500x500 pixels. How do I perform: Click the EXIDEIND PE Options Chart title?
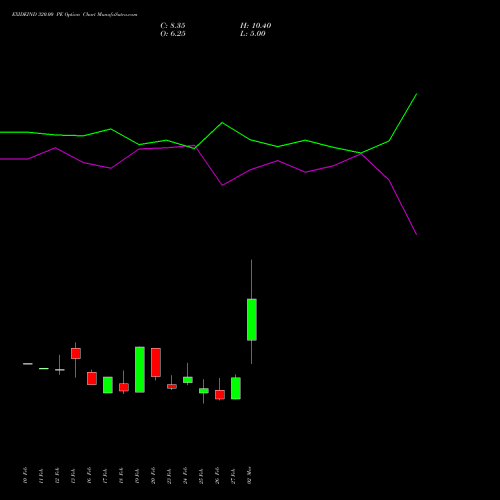[x=74, y=15]
